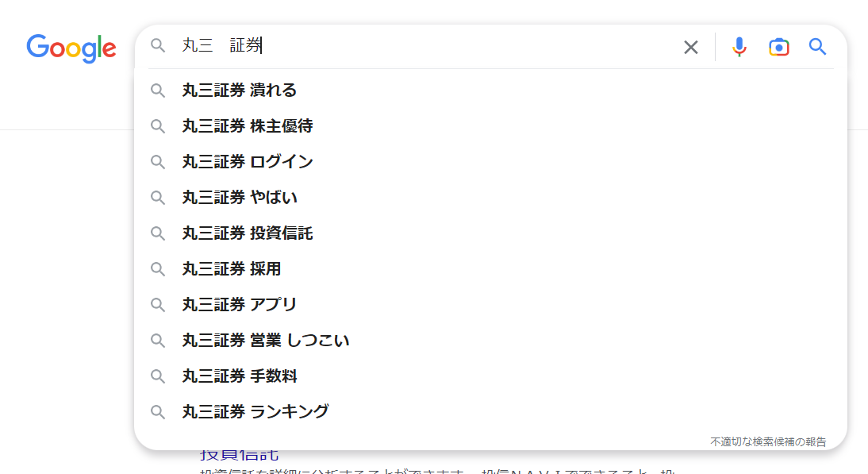The width and height of the screenshot is (868, 474).
Task: Open image search with the camera icon
Action: click(779, 47)
